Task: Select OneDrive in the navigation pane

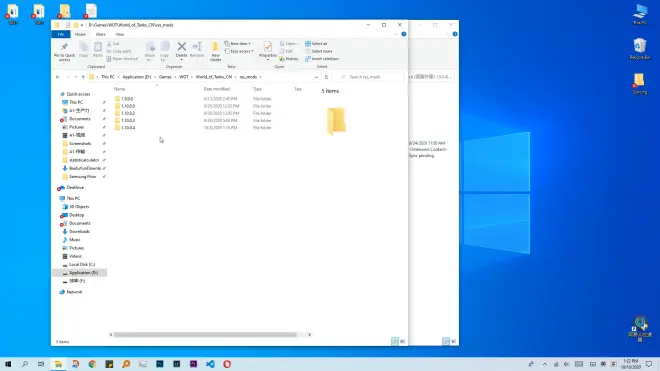Action: tap(75, 188)
